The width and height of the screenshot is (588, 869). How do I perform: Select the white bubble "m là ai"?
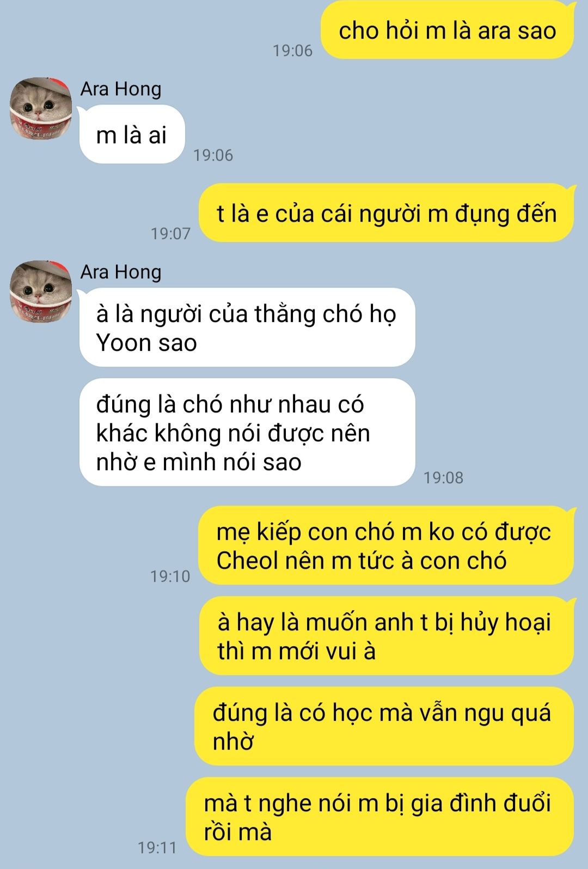point(132,135)
